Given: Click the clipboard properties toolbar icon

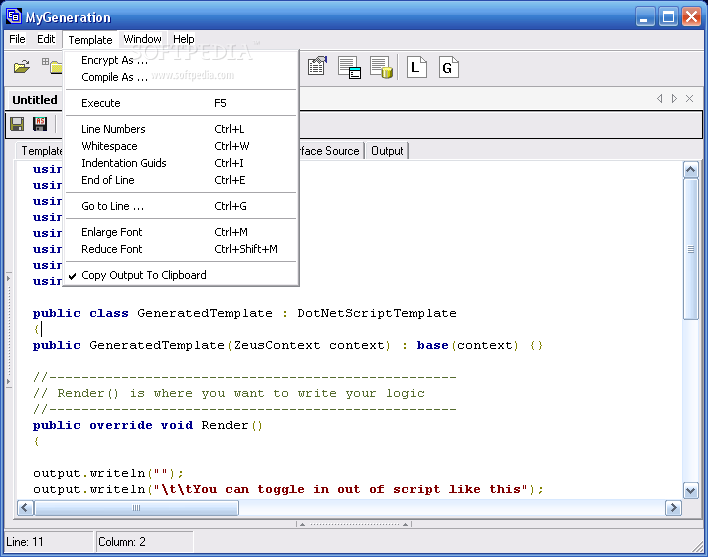Looking at the screenshot, I should pyautogui.click(x=317, y=66).
